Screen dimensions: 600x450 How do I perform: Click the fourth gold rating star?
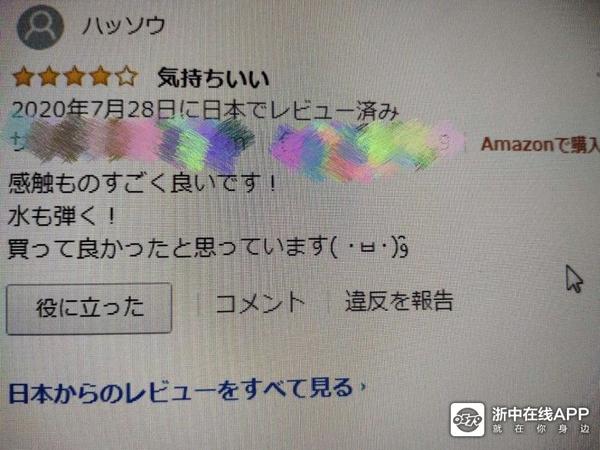[100, 76]
